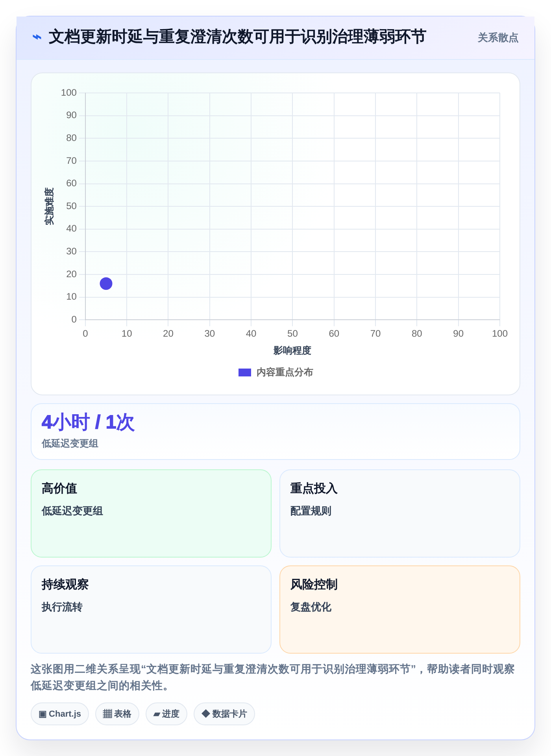Click the parallelogram icon in the 进度 chip
The width and height of the screenshot is (551, 756).
tap(157, 714)
